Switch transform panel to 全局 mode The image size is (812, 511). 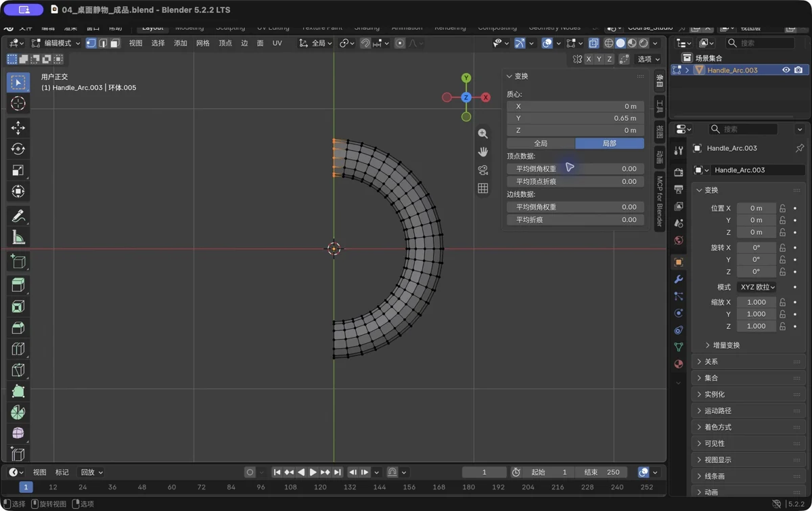point(541,143)
